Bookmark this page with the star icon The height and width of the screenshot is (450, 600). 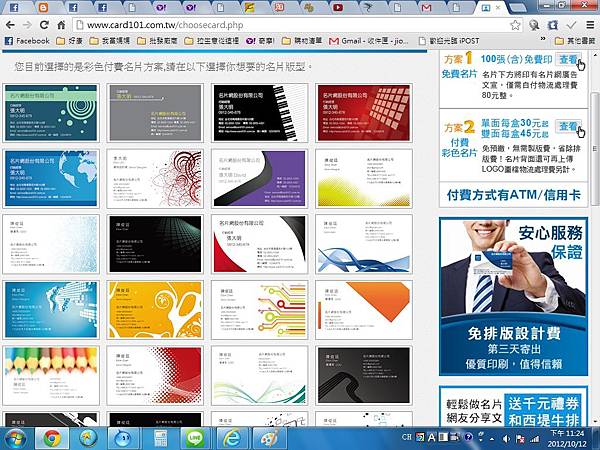point(515,25)
